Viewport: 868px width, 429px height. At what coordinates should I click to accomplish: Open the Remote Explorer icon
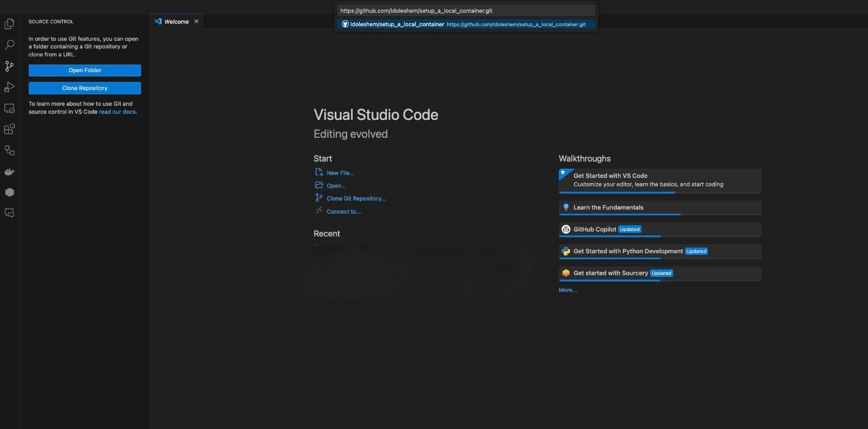click(9, 108)
